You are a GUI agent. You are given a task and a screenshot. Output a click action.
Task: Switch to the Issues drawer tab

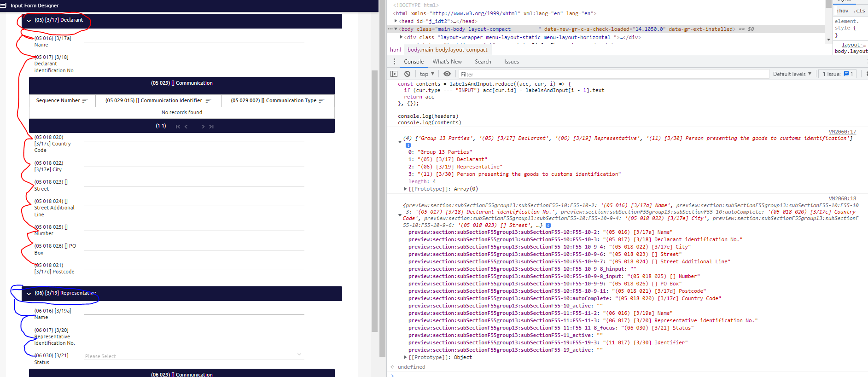coord(511,62)
